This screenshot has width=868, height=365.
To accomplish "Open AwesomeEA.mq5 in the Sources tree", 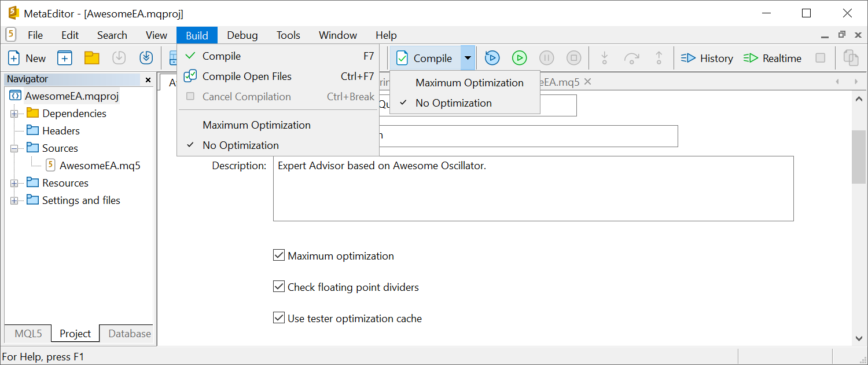I will 100,166.
